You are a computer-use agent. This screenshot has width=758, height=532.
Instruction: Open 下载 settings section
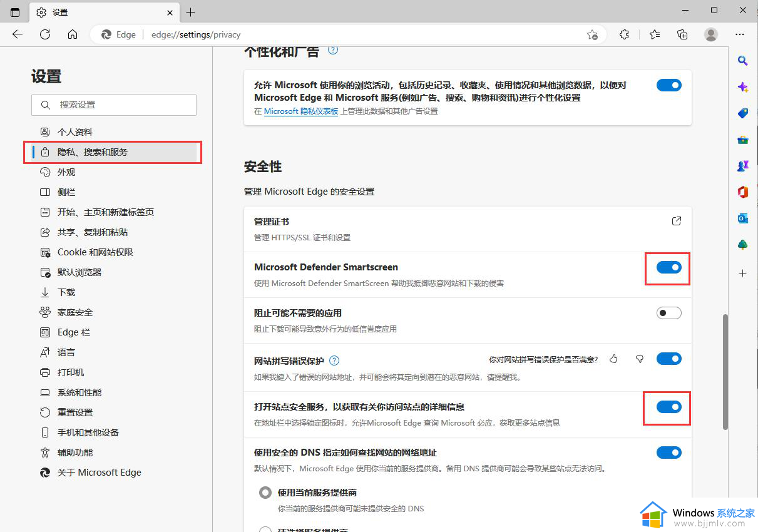(x=114, y=292)
